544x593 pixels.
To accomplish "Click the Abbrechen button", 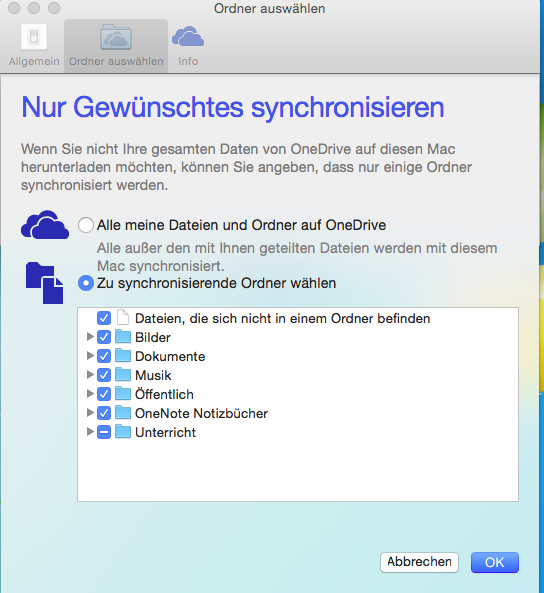I will (x=419, y=562).
